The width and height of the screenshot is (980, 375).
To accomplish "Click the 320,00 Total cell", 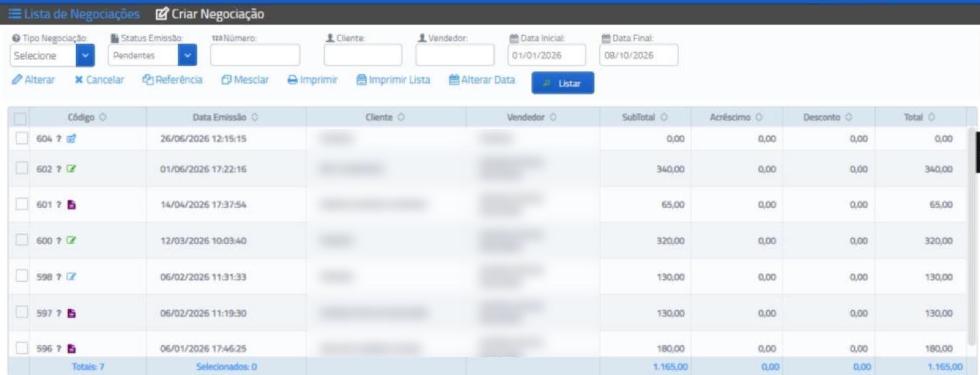I will pyautogui.click(x=938, y=241).
